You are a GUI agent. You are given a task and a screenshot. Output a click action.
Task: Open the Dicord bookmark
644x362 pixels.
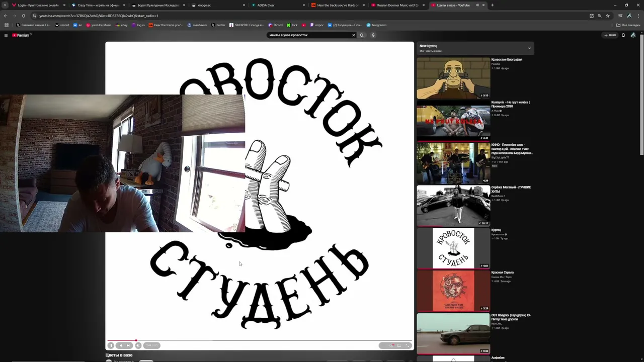click(275, 25)
